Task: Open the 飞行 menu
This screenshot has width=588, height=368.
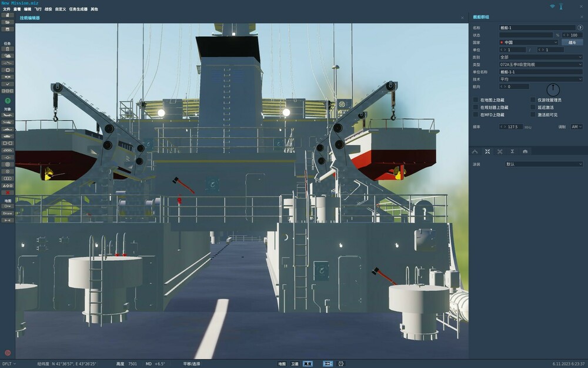Action: coord(38,9)
